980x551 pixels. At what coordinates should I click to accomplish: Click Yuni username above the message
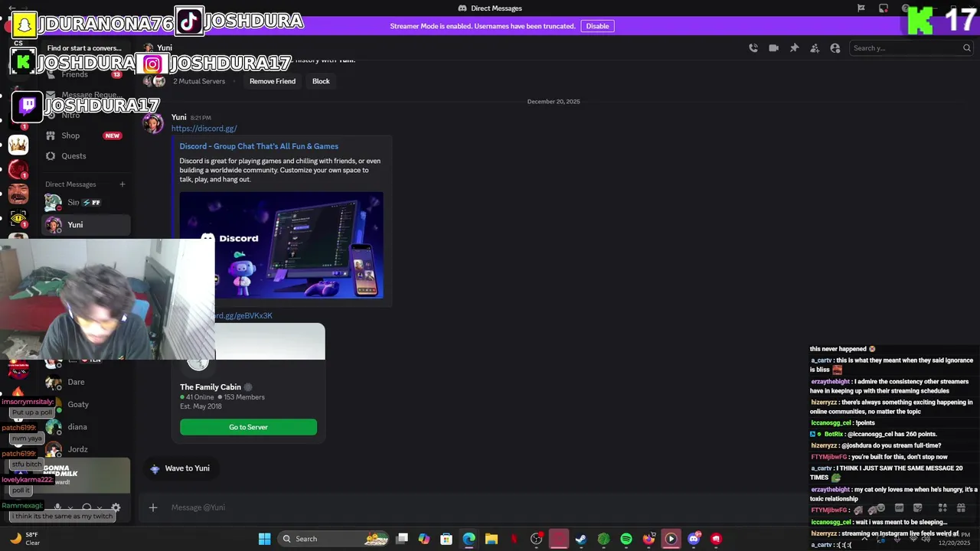coord(179,117)
